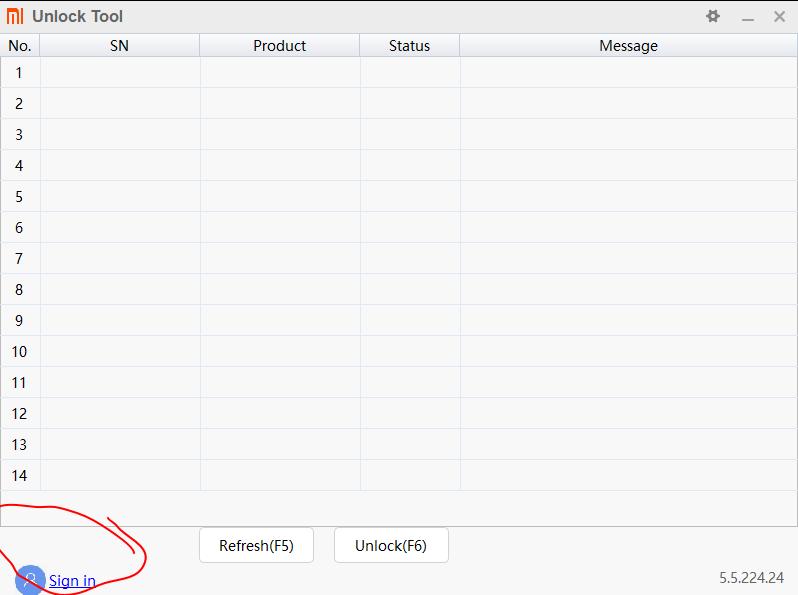Select row number 11
Viewport: 798px width, 595px height.
point(399,383)
